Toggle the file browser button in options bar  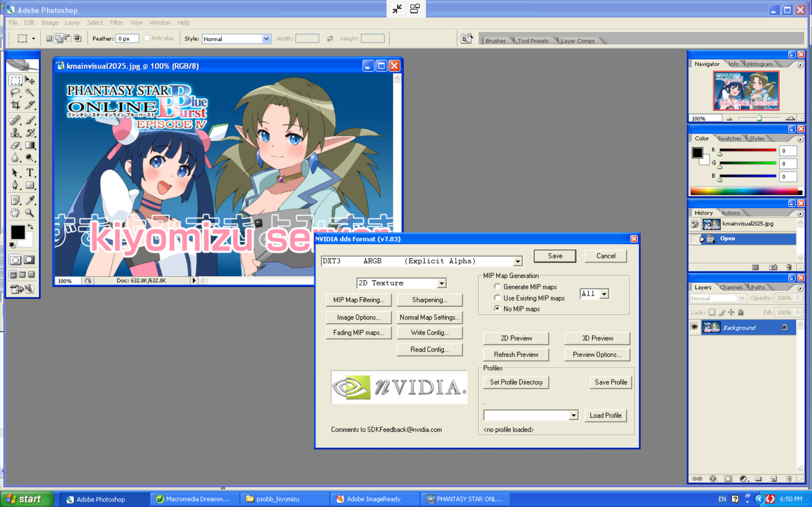point(466,38)
